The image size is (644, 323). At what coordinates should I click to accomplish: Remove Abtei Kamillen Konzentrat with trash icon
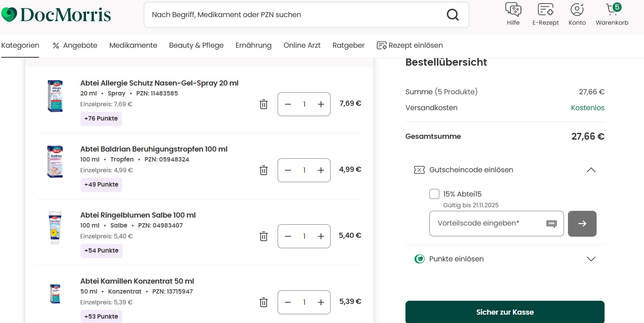(264, 302)
